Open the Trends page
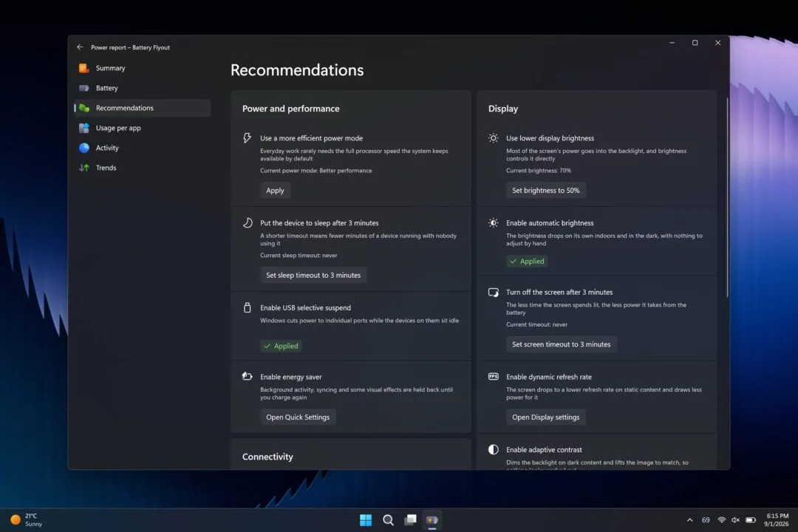This screenshot has width=798, height=532. coord(143,168)
